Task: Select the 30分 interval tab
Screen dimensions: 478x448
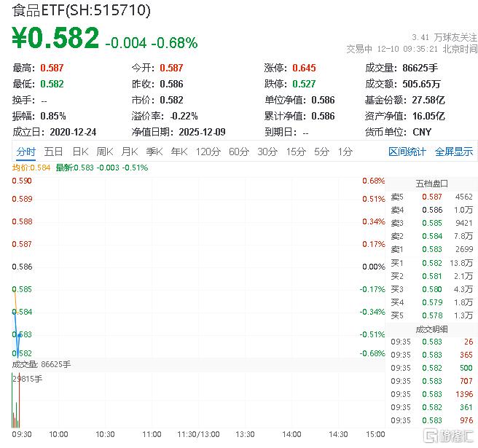Action: click(x=267, y=152)
